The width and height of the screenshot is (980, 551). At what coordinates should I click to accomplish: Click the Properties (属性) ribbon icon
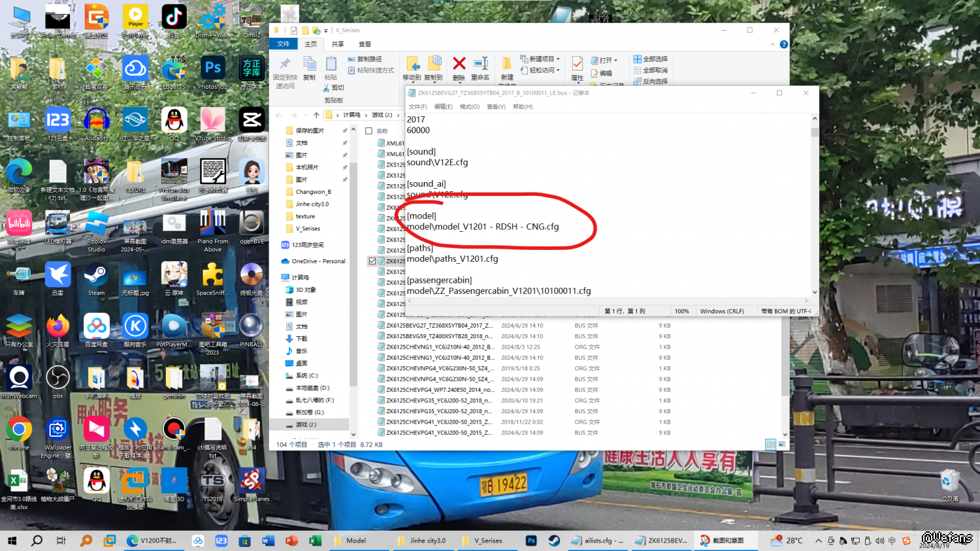pyautogui.click(x=577, y=64)
